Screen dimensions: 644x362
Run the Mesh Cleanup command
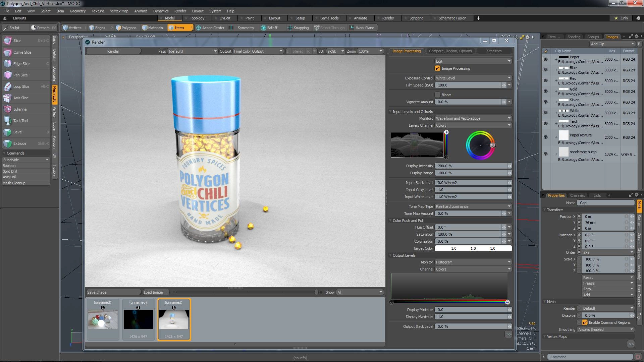[26, 183]
